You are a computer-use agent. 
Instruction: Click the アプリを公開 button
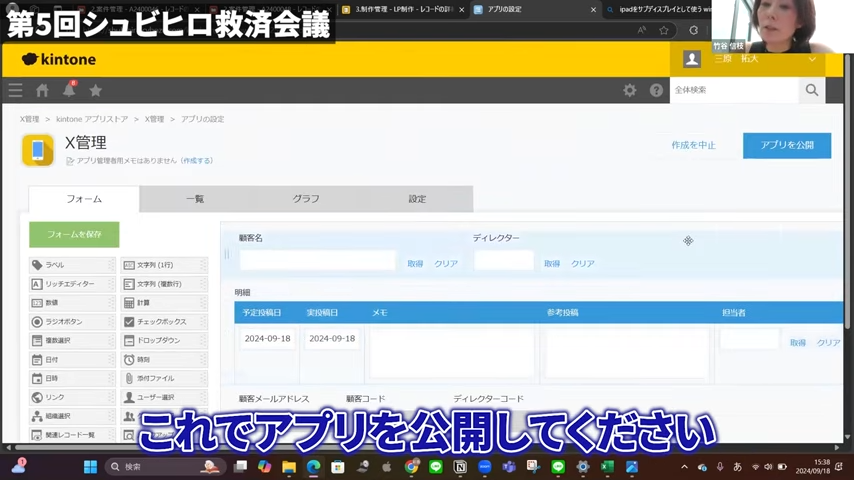(x=787, y=145)
